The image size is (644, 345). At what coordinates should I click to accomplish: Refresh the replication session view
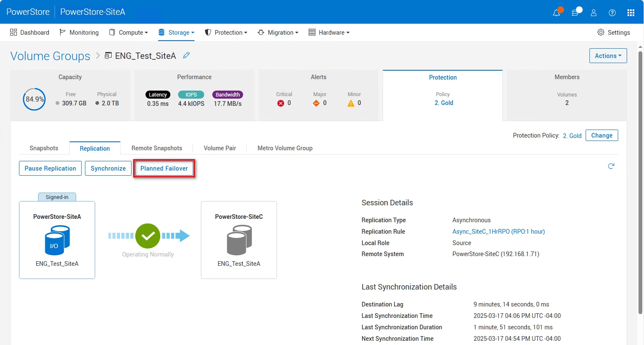coord(611,166)
